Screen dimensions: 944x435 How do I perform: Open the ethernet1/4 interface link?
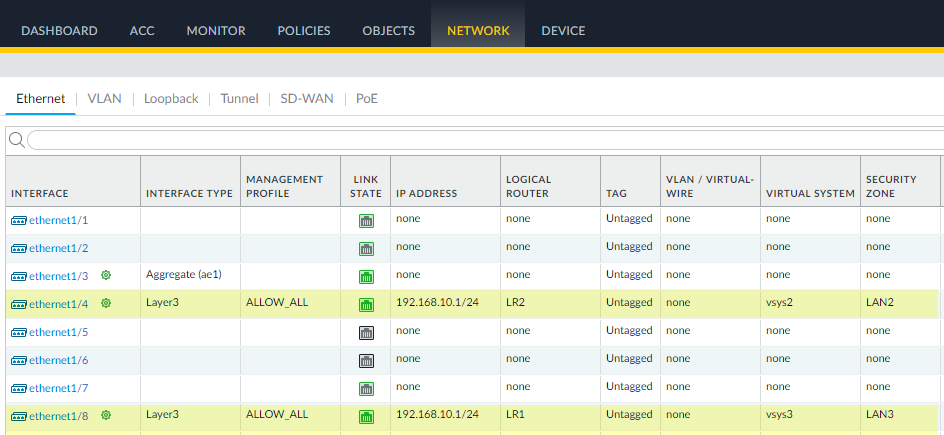point(59,304)
